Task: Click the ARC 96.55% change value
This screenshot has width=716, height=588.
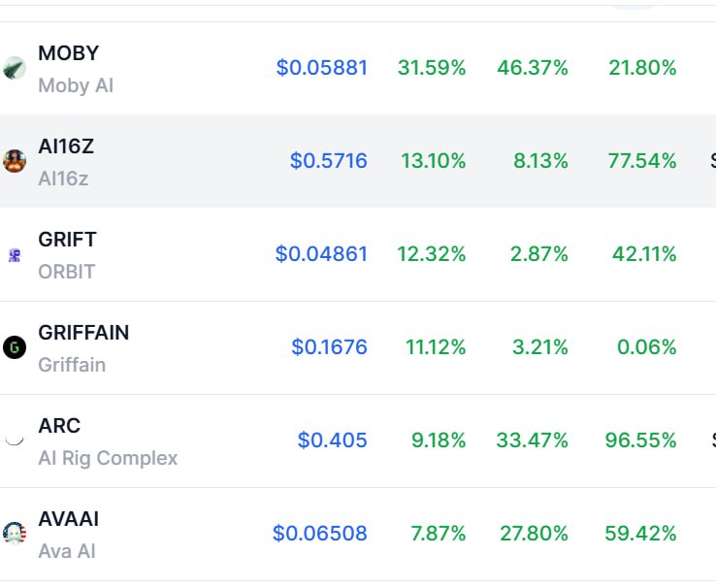Action: [640, 441]
